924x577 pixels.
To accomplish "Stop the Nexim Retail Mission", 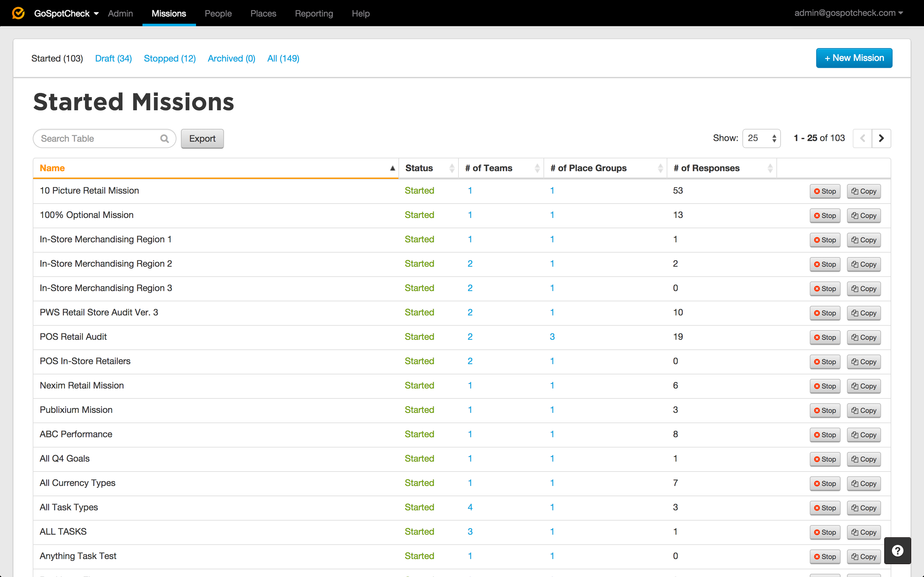I will click(x=825, y=386).
